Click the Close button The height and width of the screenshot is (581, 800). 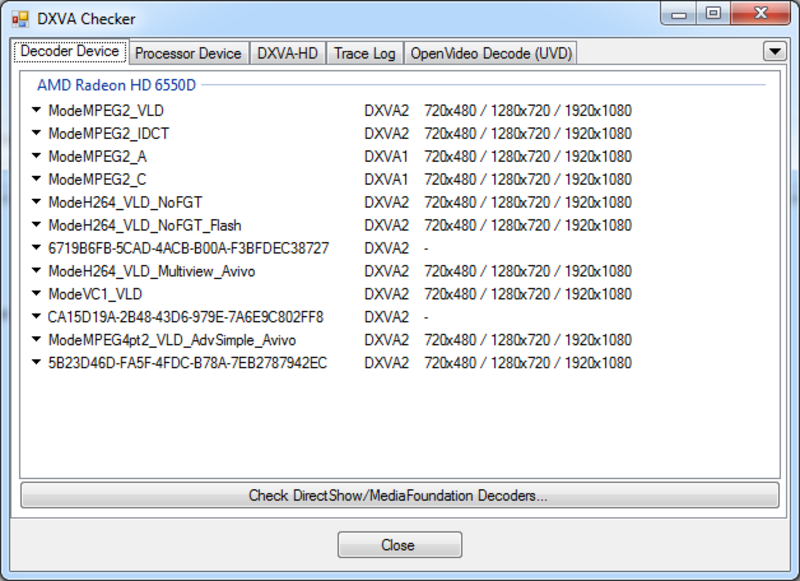click(x=399, y=545)
